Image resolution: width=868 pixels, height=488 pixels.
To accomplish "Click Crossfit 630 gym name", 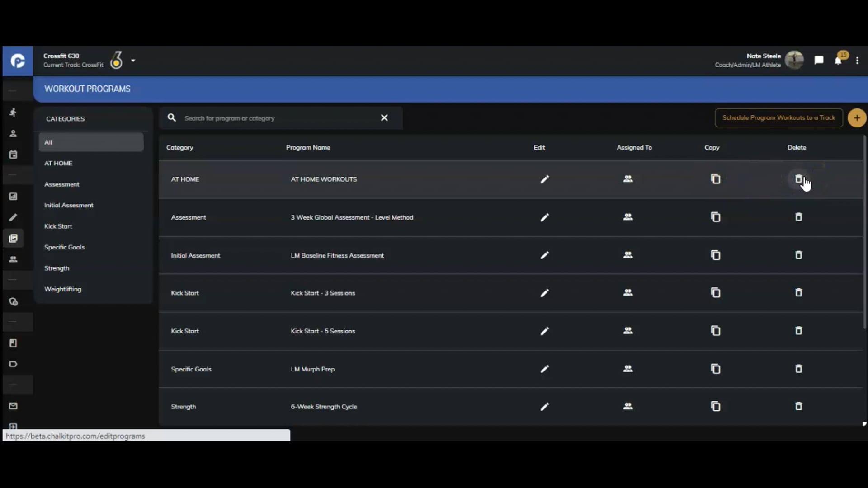I will 61,56.
